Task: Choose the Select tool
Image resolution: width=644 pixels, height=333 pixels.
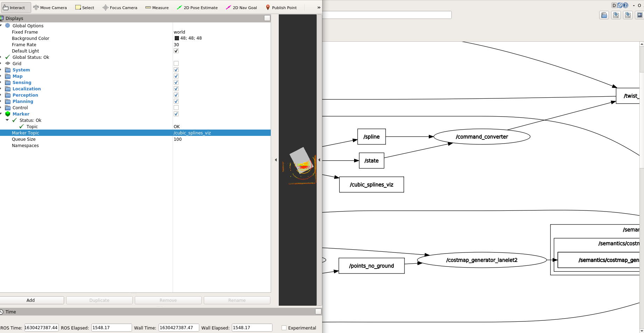Action: tap(85, 7)
